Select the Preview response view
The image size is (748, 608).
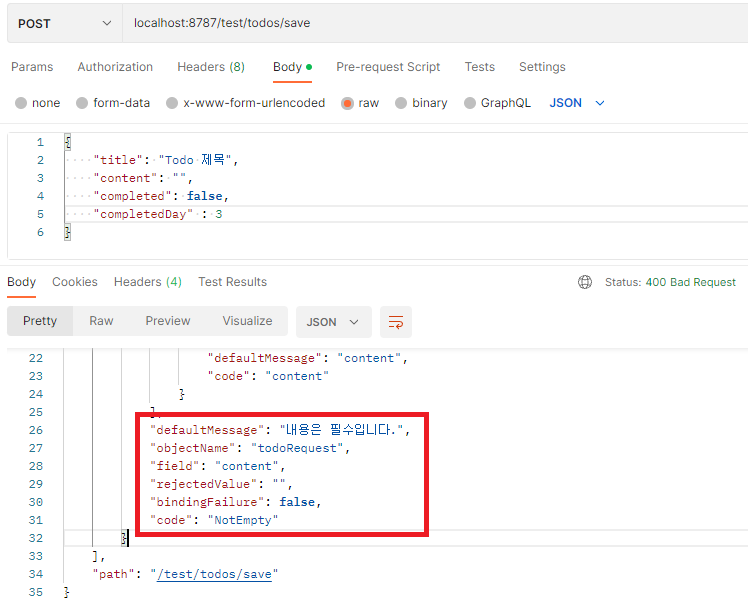(x=167, y=321)
